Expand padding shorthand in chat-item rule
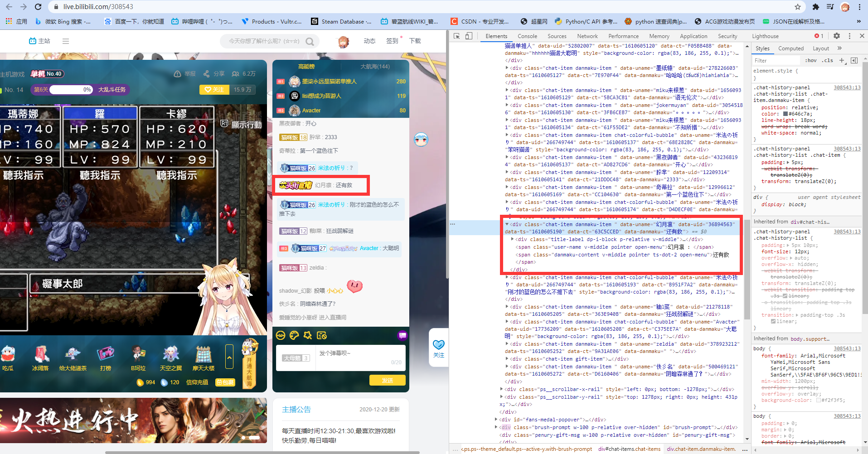 click(789, 162)
